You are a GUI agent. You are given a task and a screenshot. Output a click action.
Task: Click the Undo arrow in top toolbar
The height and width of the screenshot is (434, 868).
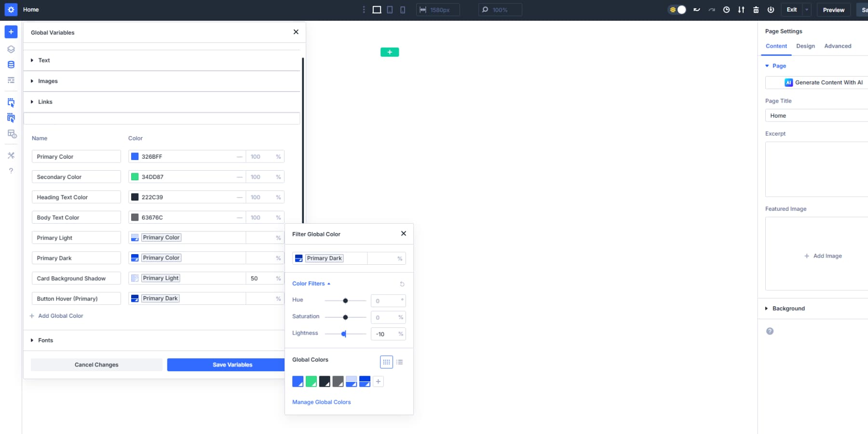tap(696, 9)
